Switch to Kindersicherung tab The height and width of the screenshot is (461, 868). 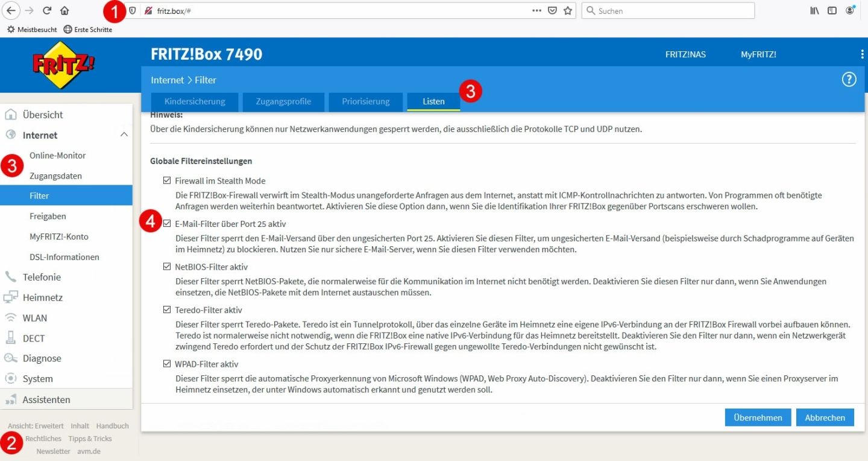[195, 101]
